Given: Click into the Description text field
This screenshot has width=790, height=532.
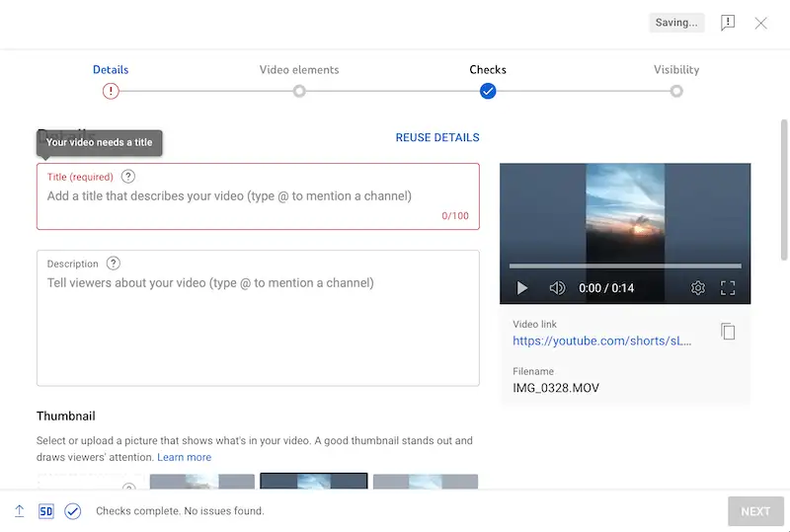Looking at the screenshot, I should tap(258, 326).
